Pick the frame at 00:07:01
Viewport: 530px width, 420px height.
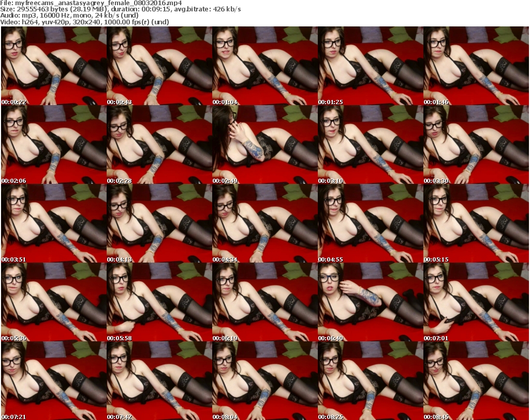coord(476,302)
